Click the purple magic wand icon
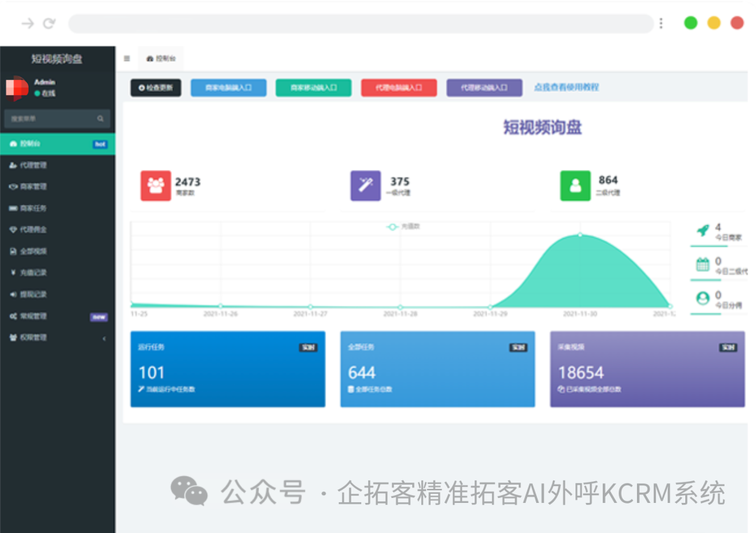Screen dimensions: 756x533 365,186
